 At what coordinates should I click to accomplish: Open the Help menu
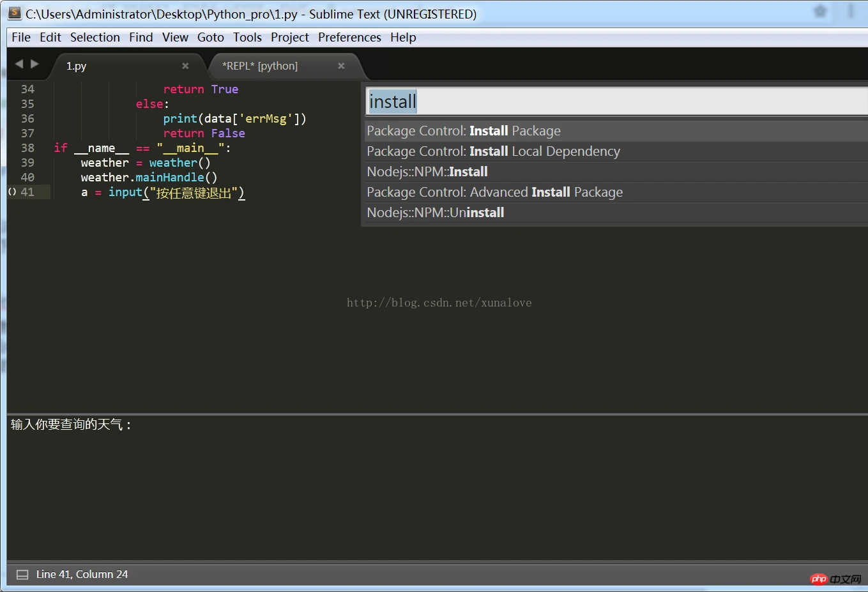click(403, 37)
